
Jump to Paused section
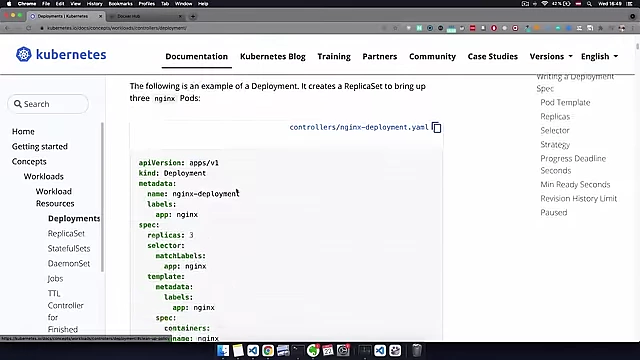point(553,212)
